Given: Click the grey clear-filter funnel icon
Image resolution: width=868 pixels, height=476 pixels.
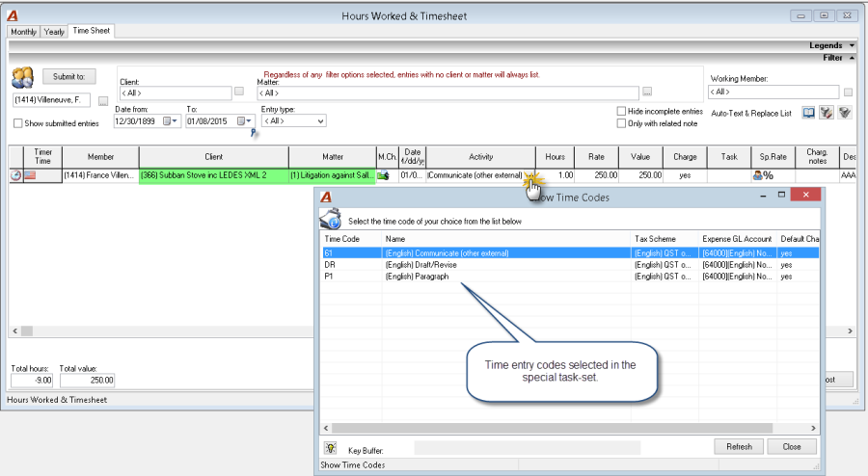Looking at the screenshot, I should point(845,113).
